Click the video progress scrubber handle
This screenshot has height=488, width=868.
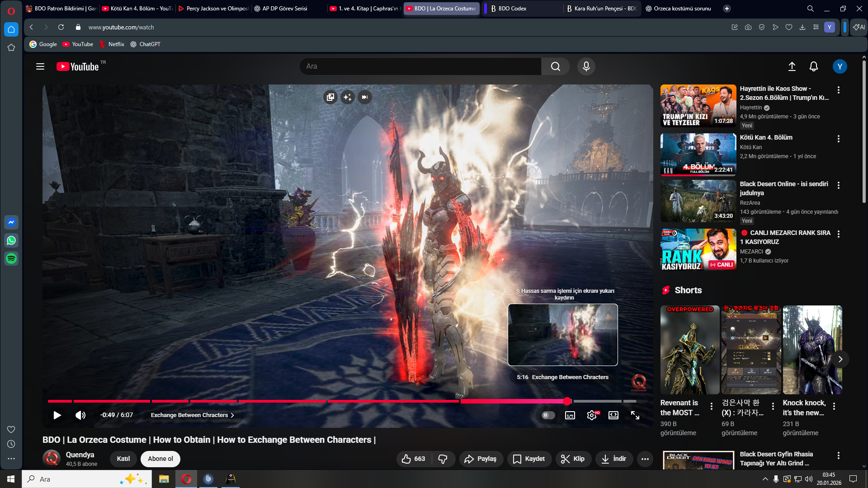(x=567, y=401)
